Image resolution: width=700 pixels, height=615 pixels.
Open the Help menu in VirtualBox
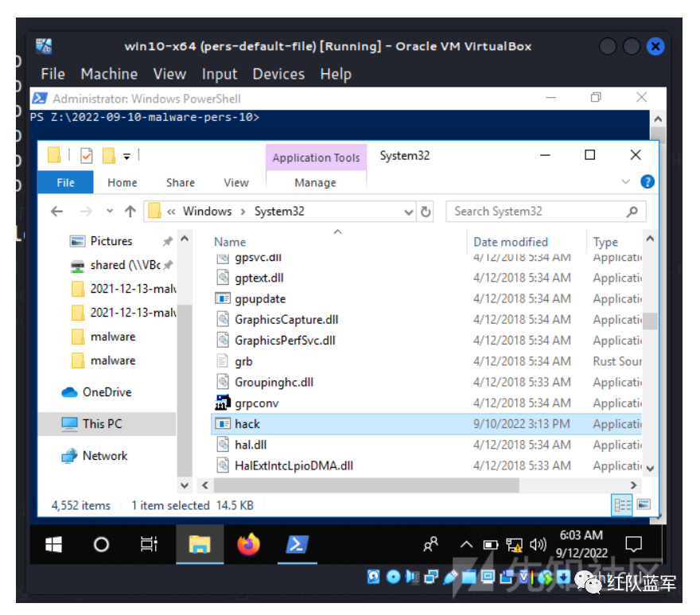point(336,74)
